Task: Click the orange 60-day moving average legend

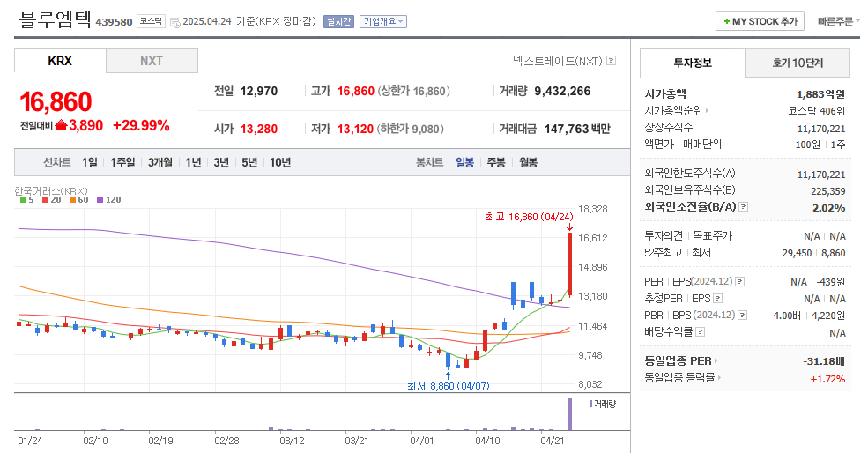Action: (78, 200)
